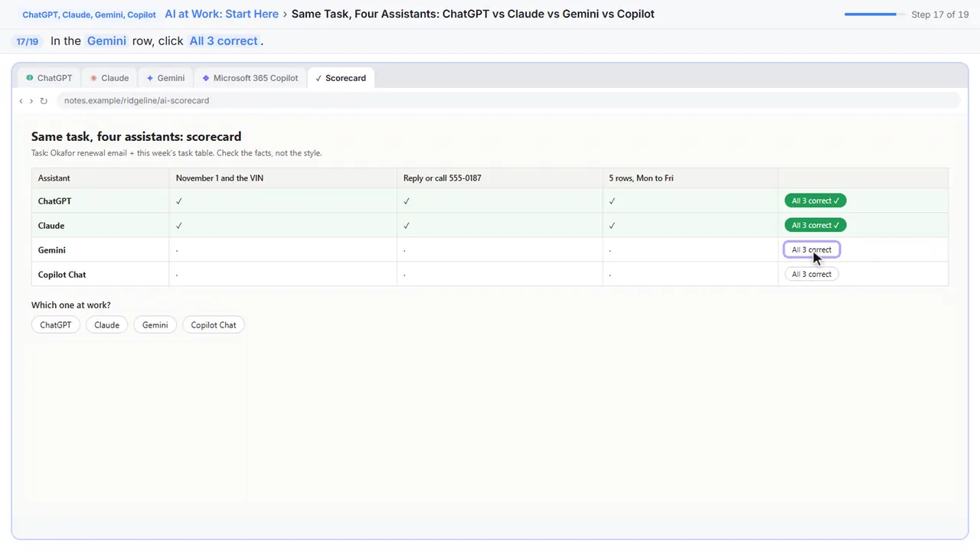Reload the scorecard page
Image resolution: width=980 pixels, height=551 pixels.
tap(44, 101)
